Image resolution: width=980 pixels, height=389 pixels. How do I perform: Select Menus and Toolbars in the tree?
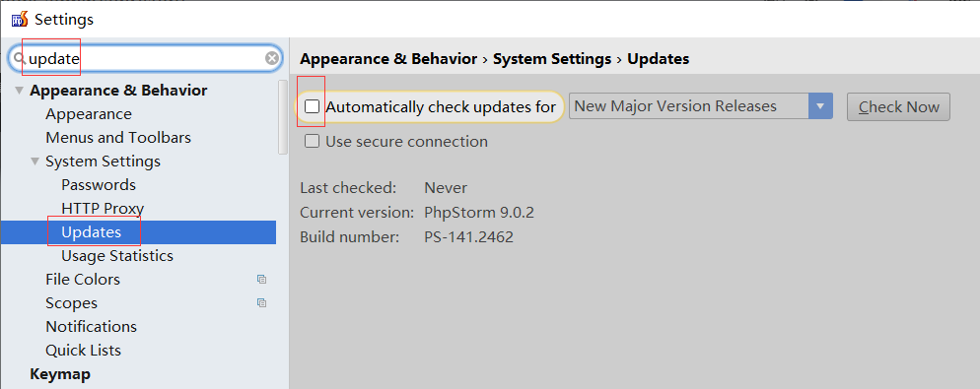coord(118,137)
